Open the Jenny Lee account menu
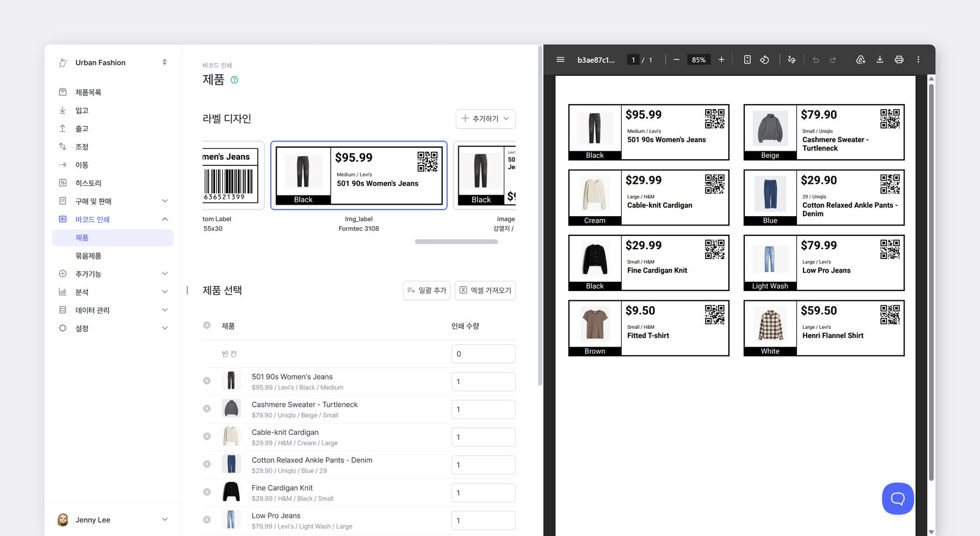 click(113, 520)
